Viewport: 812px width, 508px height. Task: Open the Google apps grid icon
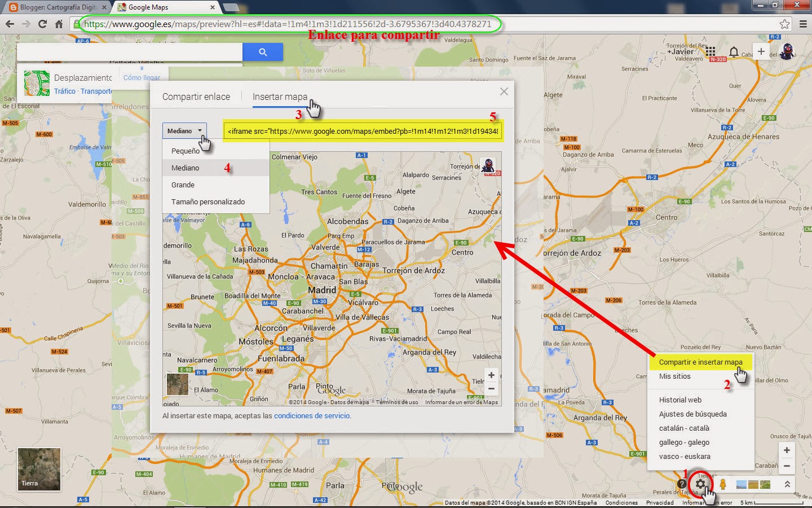(x=711, y=51)
